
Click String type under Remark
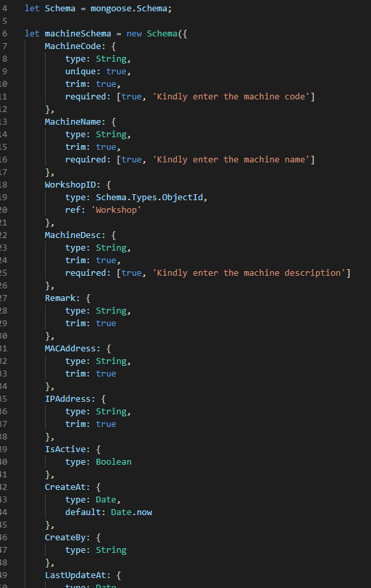coord(111,311)
